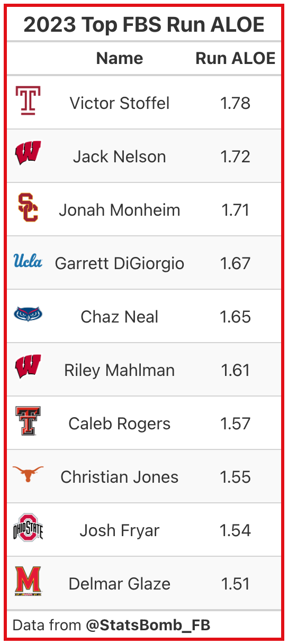
Task: Click the Temple logo beside Victor Stoffel
Action: pos(28,100)
